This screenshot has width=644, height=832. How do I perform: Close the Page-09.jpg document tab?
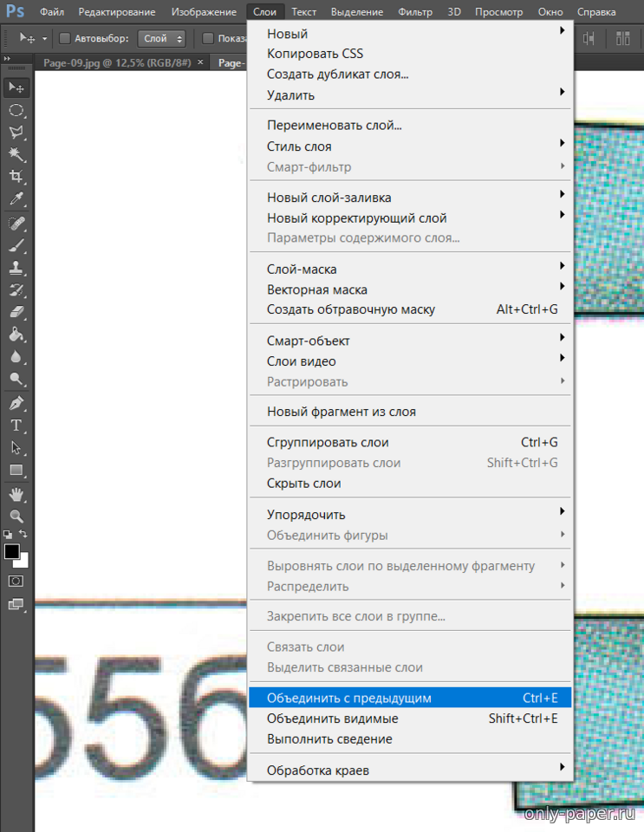click(201, 62)
